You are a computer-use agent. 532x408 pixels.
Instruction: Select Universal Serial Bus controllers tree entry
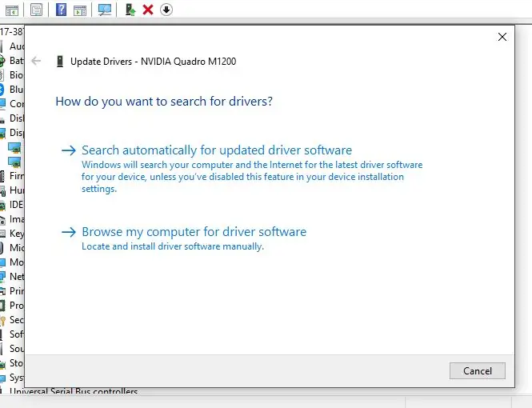tap(74, 391)
